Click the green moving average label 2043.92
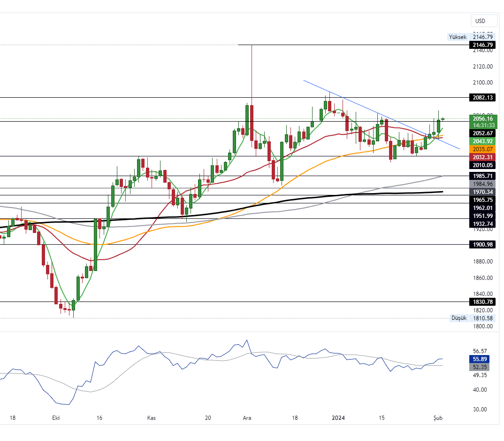The height and width of the screenshot is (441, 504). tap(482, 141)
